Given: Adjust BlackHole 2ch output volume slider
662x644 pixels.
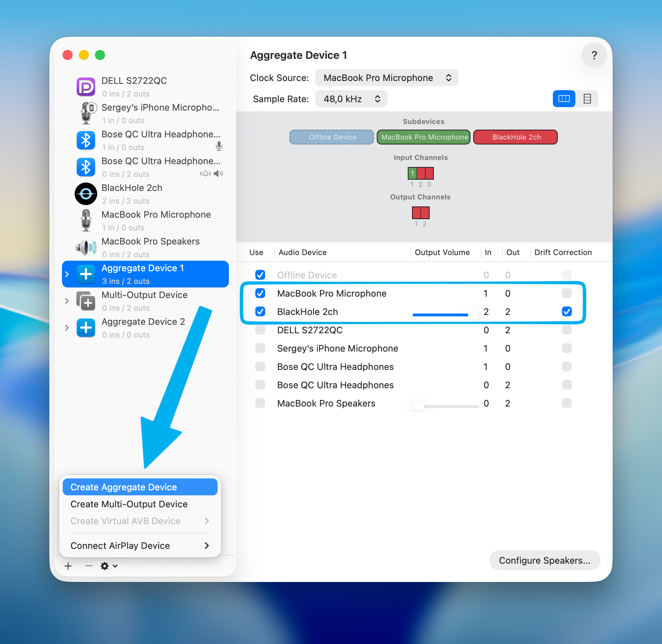Looking at the screenshot, I should point(446,314).
